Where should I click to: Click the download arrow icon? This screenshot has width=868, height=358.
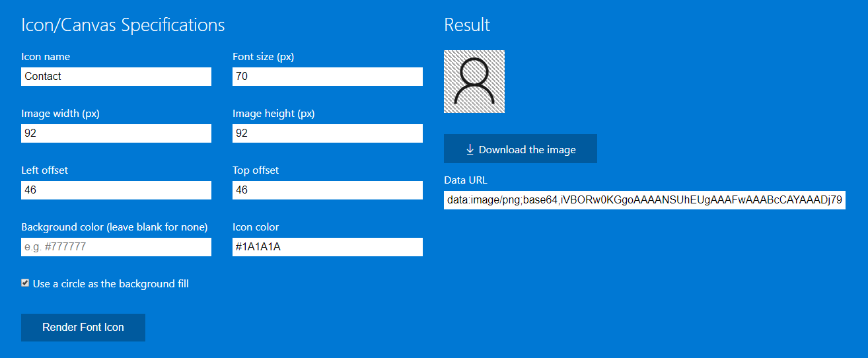(470, 149)
